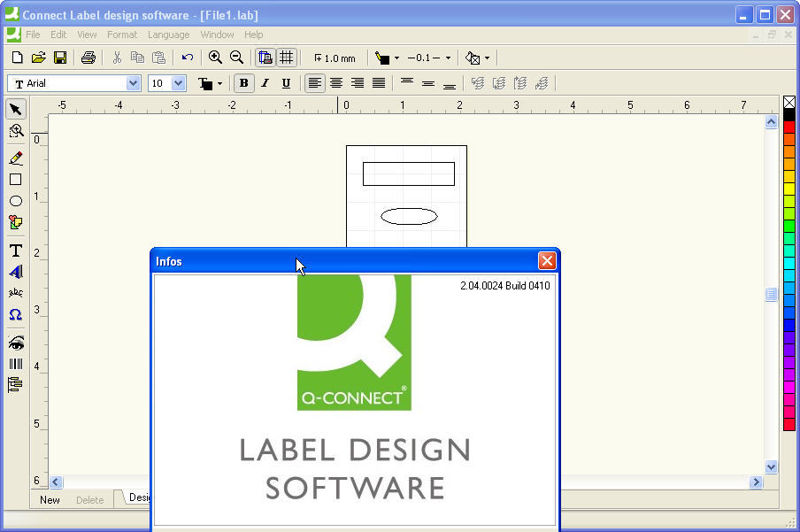This screenshot has width=800, height=532.
Task: Toggle the grid display button
Action: tap(286, 58)
